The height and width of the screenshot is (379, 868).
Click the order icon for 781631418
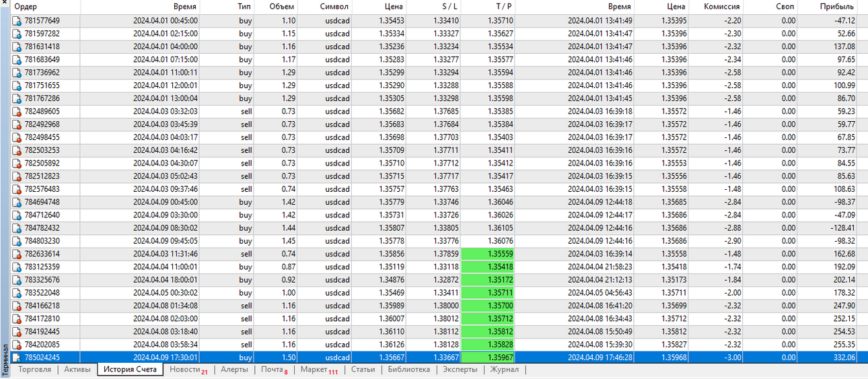pyautogui.click(x=17, y=46)
